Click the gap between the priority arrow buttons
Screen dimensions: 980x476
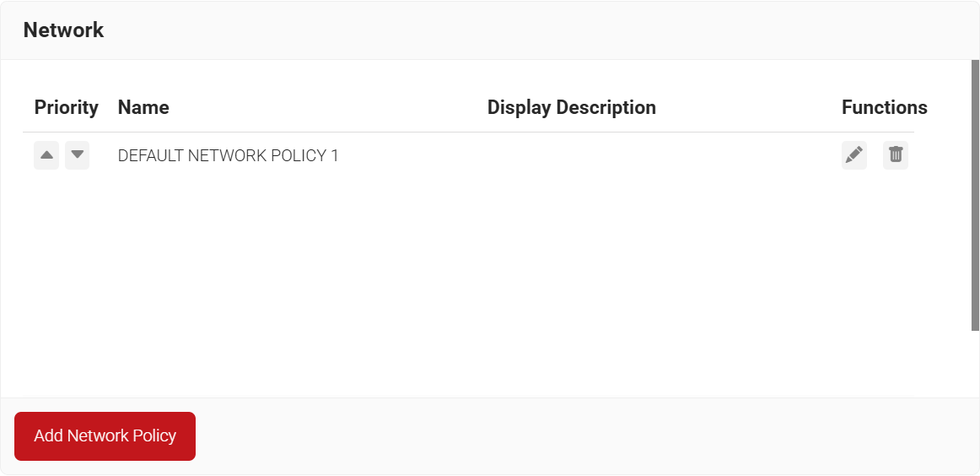coord(62,155)
